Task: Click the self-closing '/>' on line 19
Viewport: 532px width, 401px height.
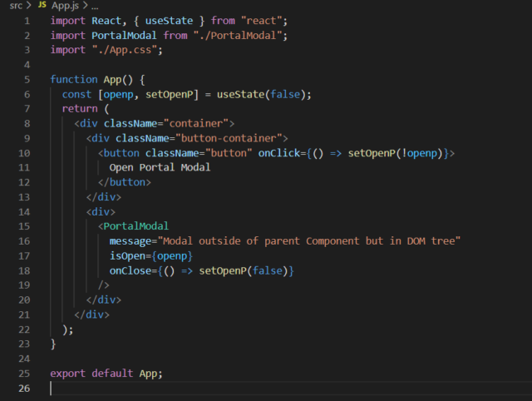Action: coord(103,285)
